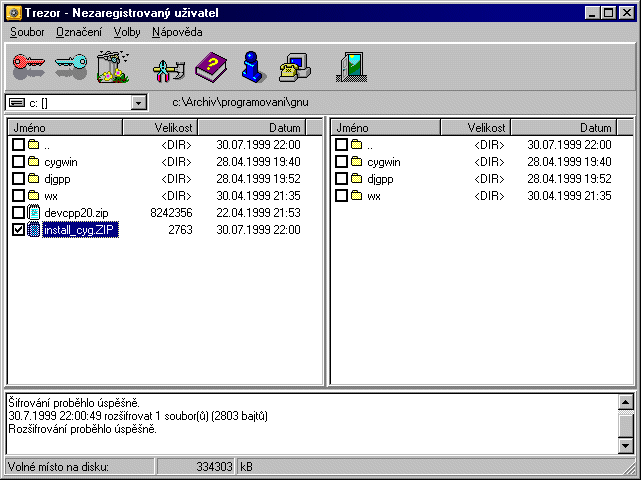
Task: Open the Volby menu
Action: pyautogui.click(x=127, y=32)
